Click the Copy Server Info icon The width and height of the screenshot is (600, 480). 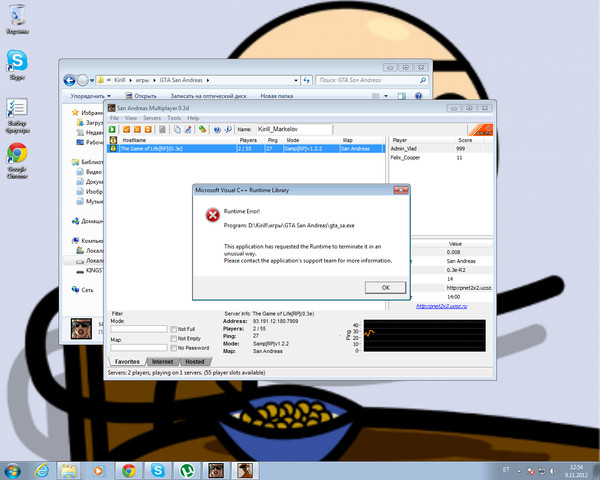click(177, 129)
